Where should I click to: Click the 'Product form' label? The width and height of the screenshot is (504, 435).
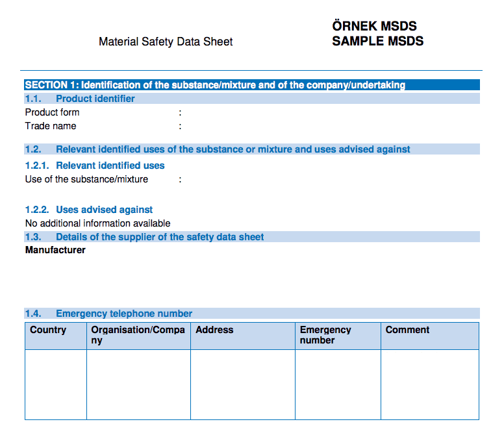tap(52, 112)
